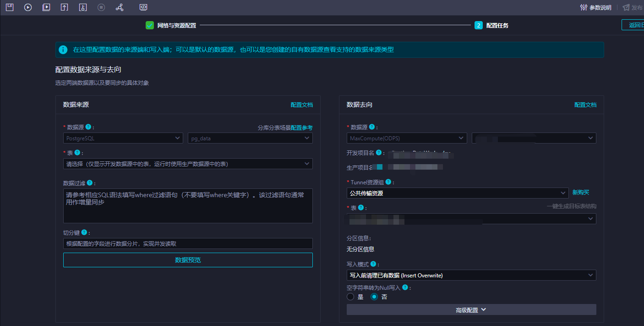Image resolution: width=644 pixels, height=326 pixels.
Task: Click the green check icon of step one
Action: 150,25
